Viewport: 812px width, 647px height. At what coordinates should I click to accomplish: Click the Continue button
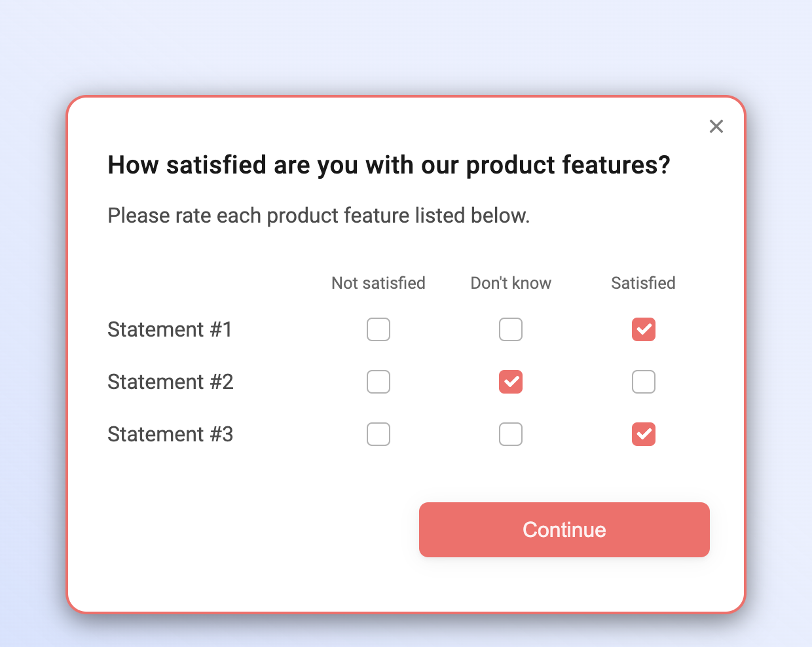pos(564,530)
